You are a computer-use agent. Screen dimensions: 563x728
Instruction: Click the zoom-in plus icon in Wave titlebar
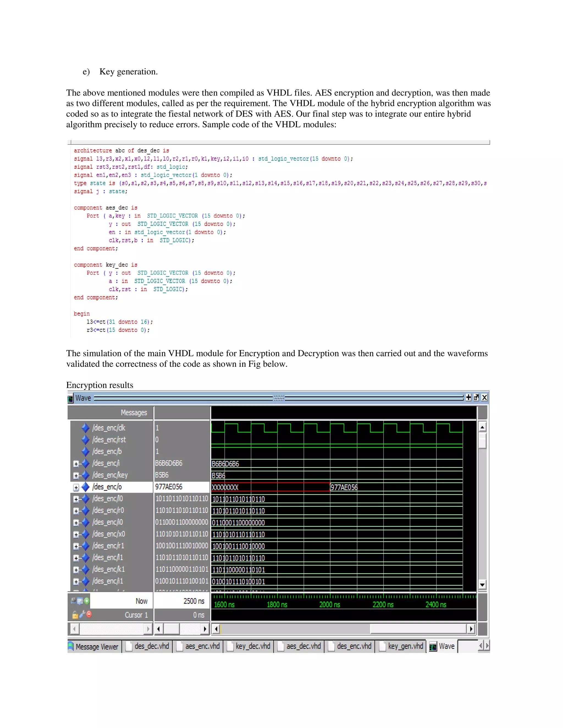(x=468, y=397)
